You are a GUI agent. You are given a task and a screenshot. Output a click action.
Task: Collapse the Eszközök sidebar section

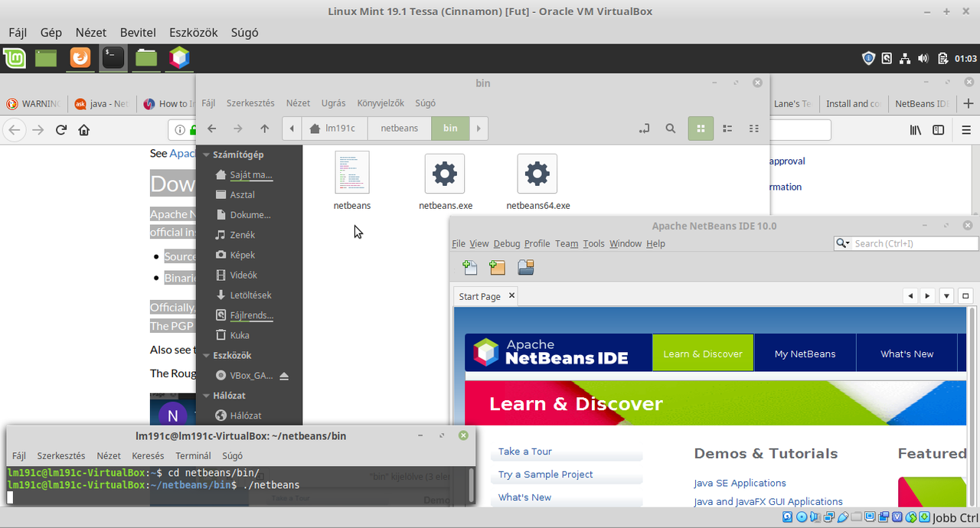pos(206,355)
